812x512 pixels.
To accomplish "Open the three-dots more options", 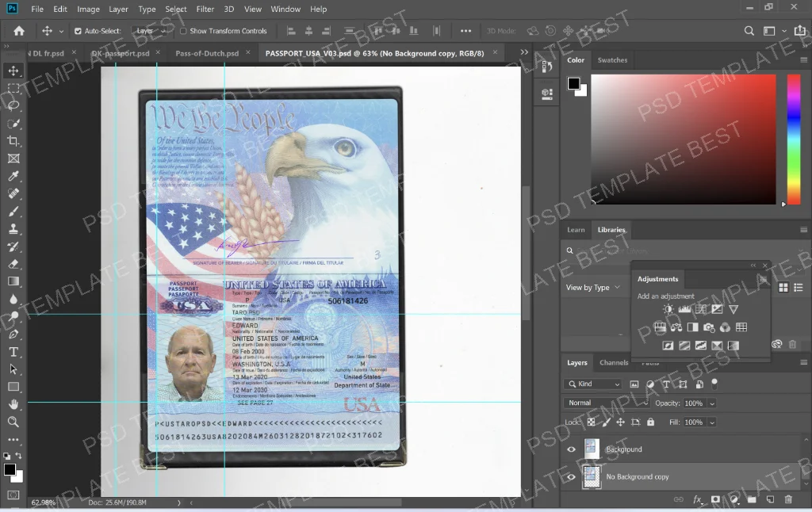I will pos(465,31).
